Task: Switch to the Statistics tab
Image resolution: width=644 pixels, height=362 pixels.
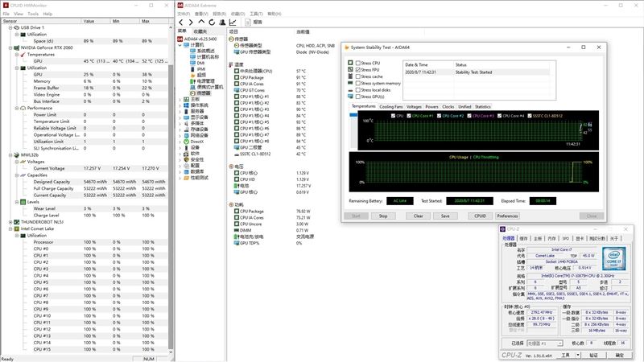Action: pyautogui.click(x=482, y=107)
